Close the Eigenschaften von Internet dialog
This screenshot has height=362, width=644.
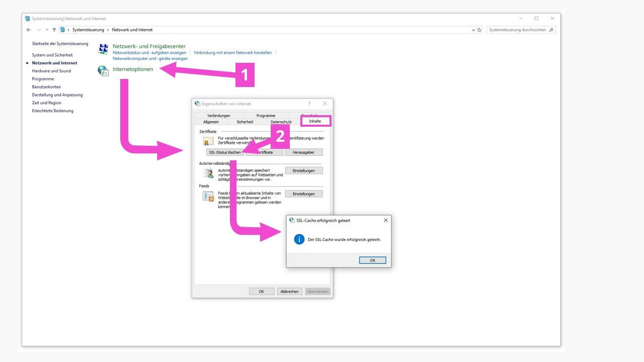325,104
